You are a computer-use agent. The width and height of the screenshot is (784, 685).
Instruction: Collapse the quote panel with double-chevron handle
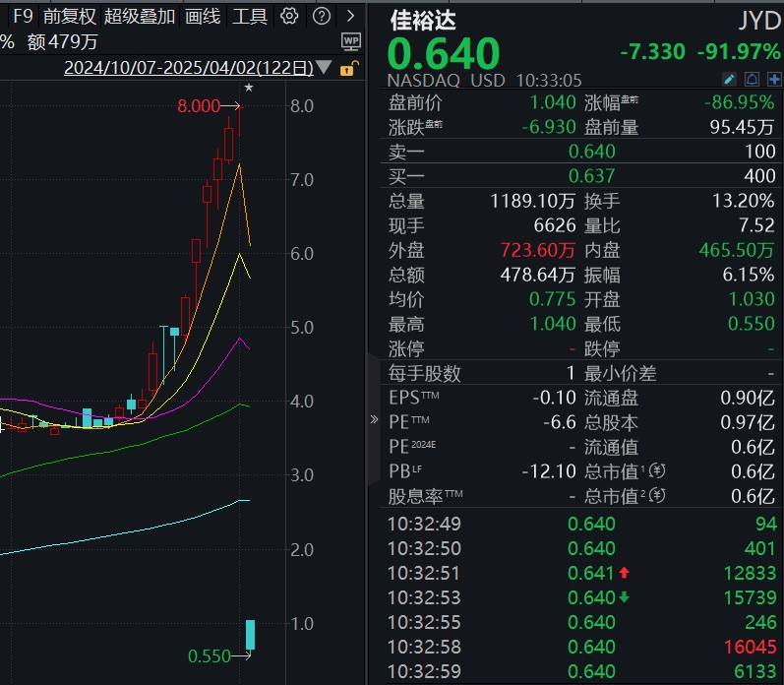coord(374,419)
